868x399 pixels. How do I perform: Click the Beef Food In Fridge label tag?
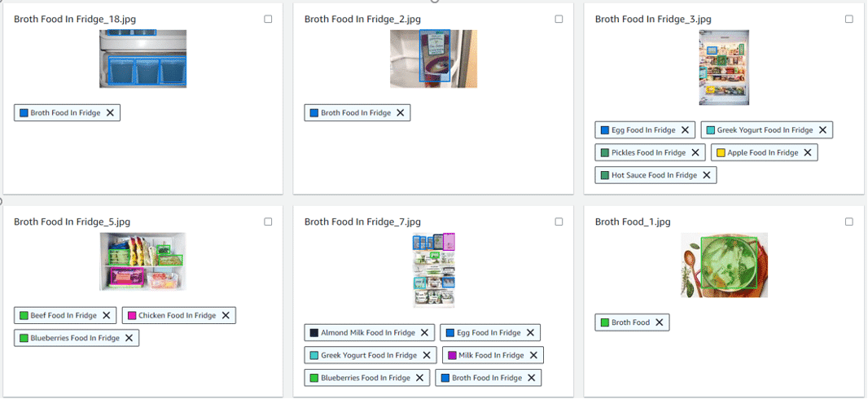(x=65, y=315)
